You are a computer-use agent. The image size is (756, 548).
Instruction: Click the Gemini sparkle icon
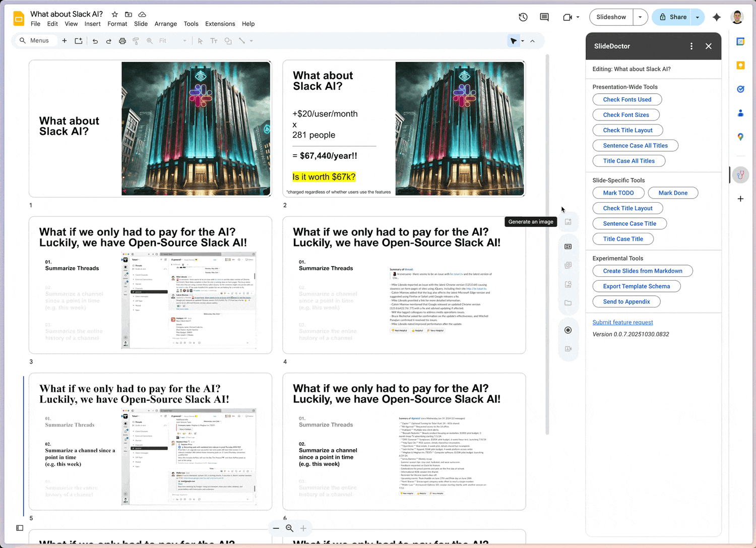[717, 17]
